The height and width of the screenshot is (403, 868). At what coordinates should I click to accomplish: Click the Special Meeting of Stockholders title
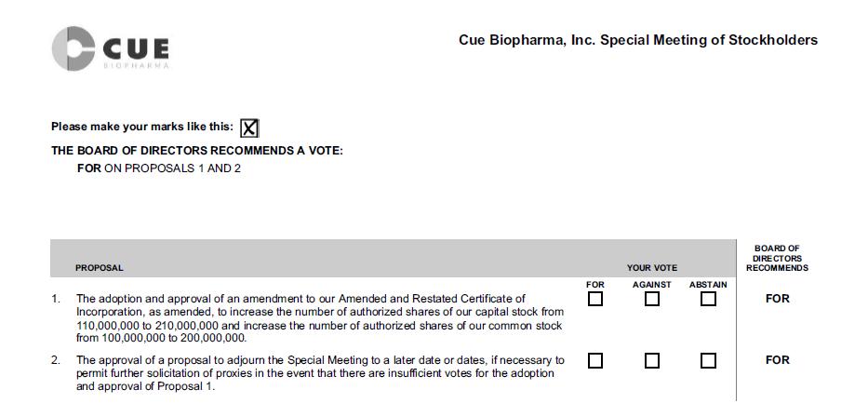(638, 40)
